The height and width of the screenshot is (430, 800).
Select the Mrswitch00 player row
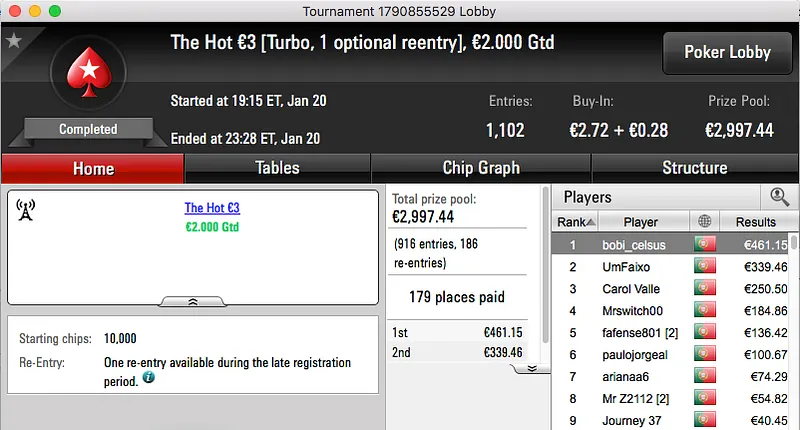(x=641, y=311)
